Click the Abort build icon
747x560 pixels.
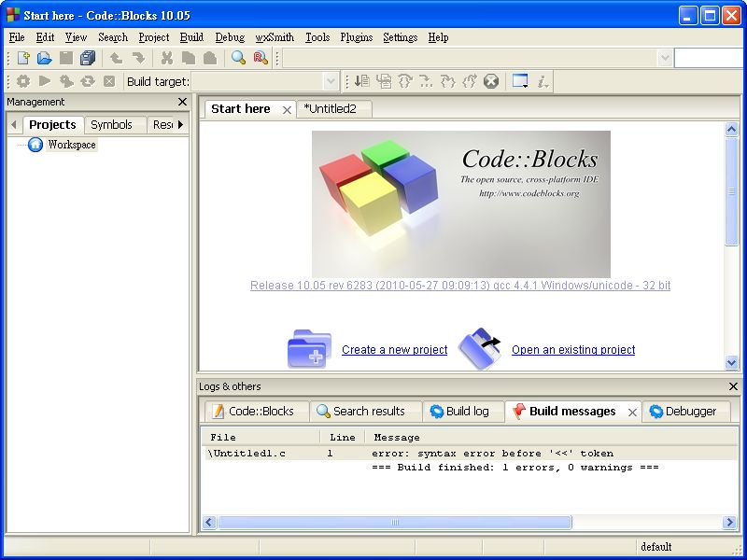(109, 81)
